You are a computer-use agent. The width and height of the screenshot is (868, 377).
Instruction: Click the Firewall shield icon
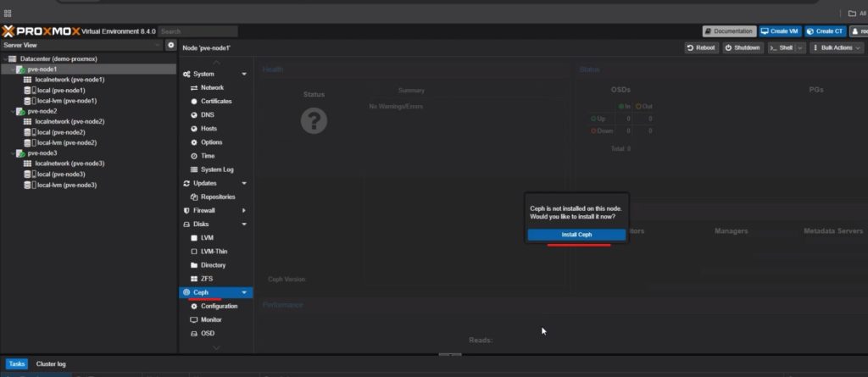click(186, 210)
